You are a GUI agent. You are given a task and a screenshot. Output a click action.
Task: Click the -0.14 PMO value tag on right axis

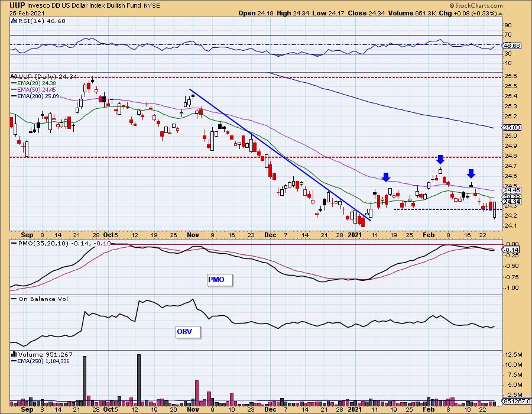[x=511, y=250]
